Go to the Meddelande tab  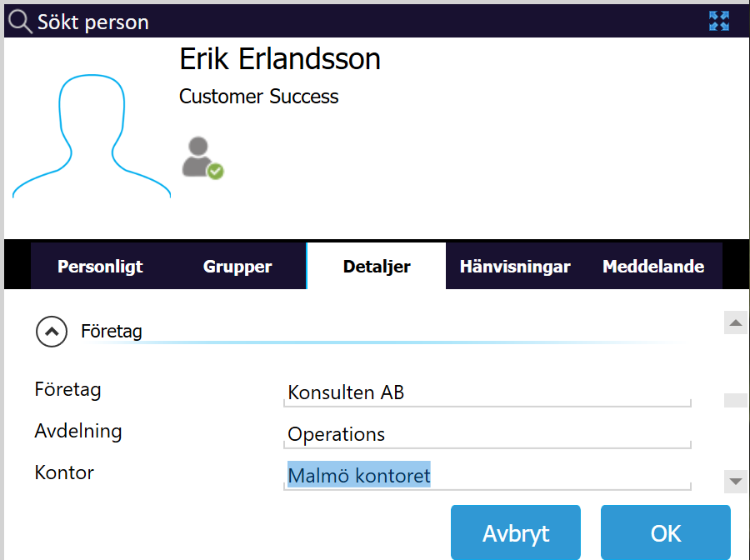click(x=652, y=266)
